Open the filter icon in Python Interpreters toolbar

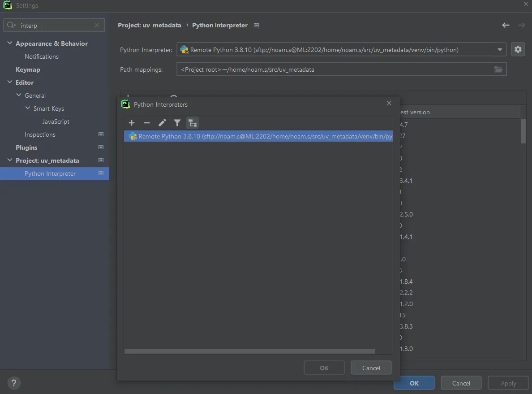pyautogui.click(x=177, y=123)
